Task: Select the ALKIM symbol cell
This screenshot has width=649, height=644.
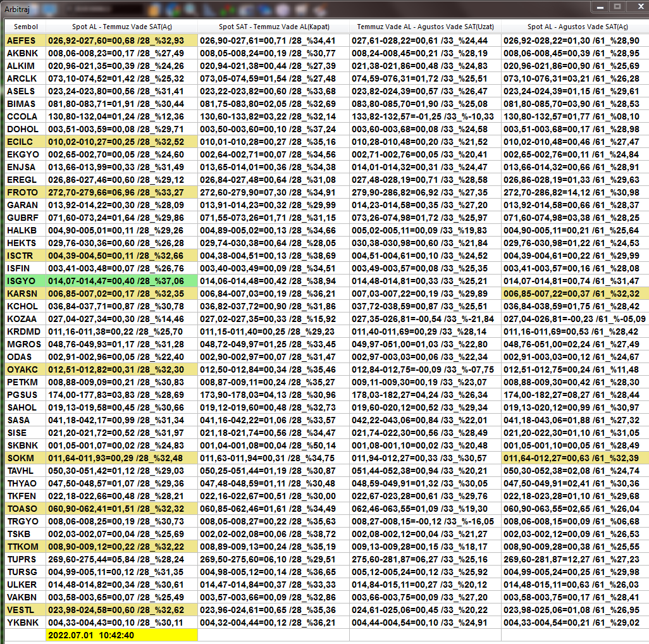Action: pos(25,66)
